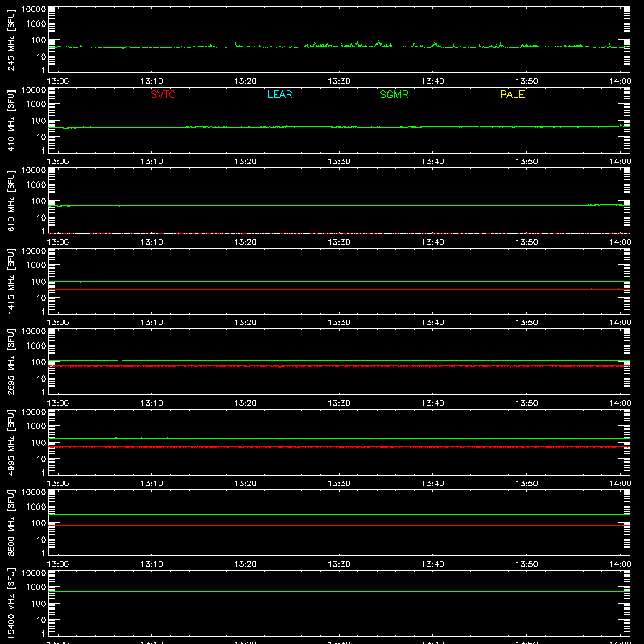The height and width of the screenshot is (644, 644).
Task: Click 13:10 time label of 610 MHz plot
Action: (x=151, y=242)
